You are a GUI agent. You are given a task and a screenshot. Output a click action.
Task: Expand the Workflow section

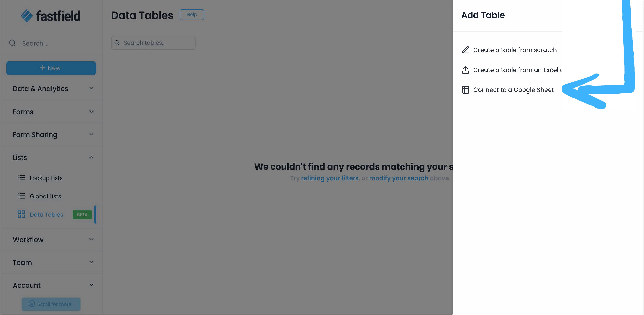[x=92, y=239]
